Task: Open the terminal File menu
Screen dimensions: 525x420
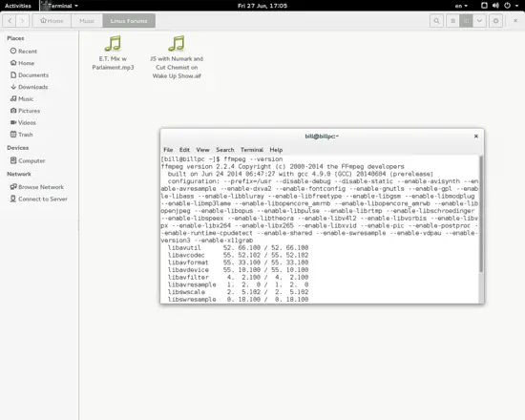Action: point(168,150)
